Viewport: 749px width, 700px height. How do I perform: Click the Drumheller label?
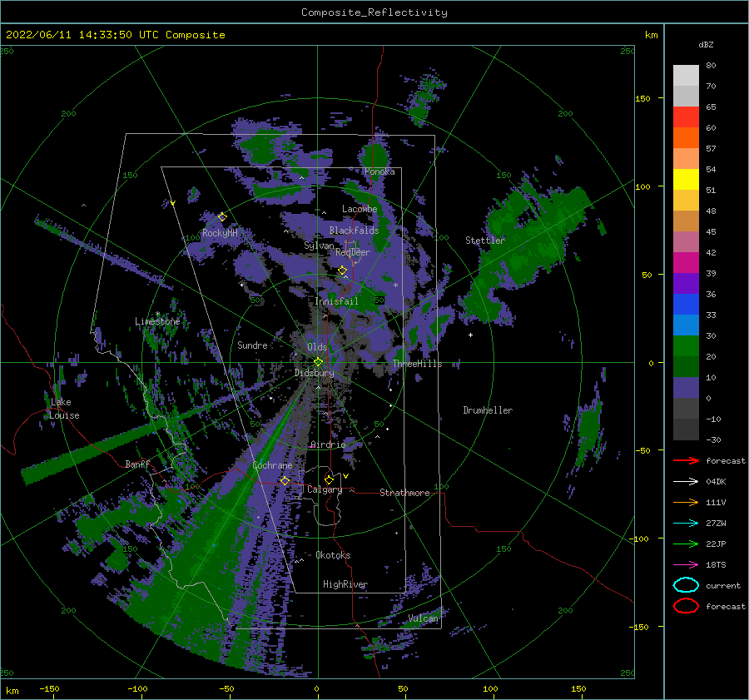(x=488, y=410)
